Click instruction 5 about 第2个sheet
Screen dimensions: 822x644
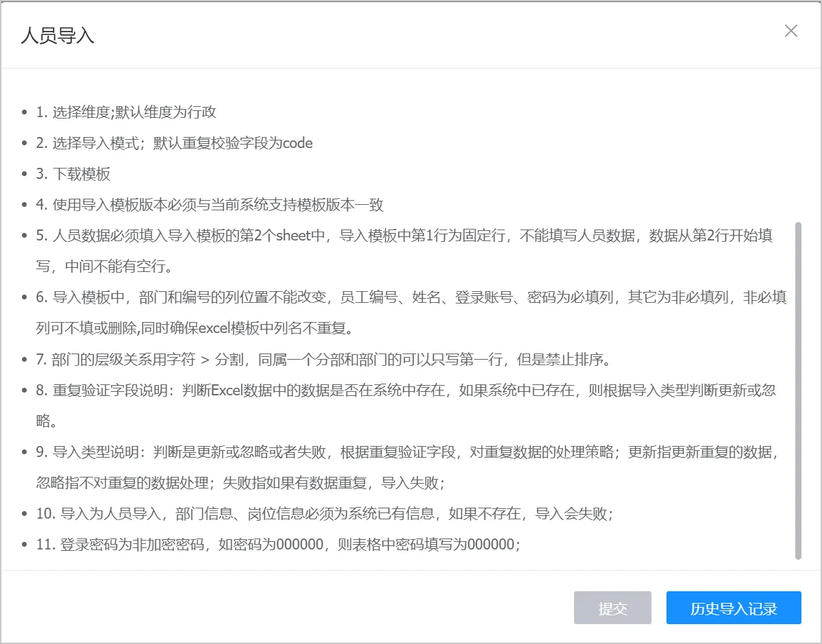(x=404, y=236)
